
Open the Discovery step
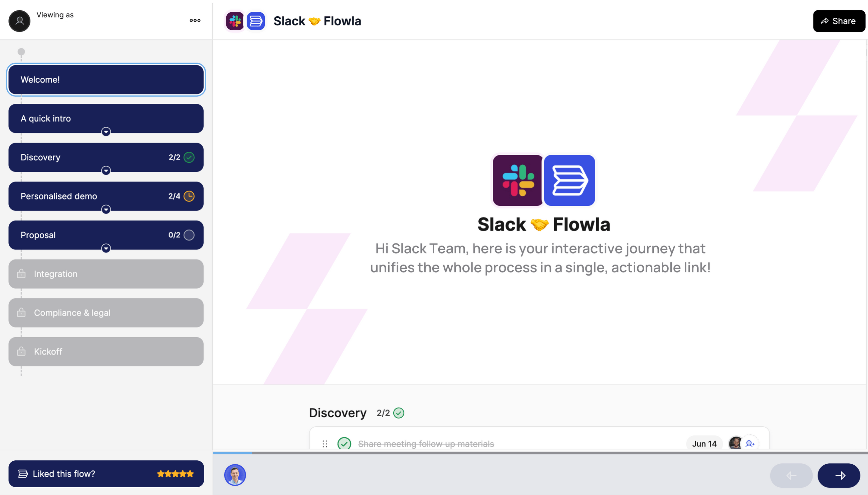pyautogui.click(x=106, y=157)
